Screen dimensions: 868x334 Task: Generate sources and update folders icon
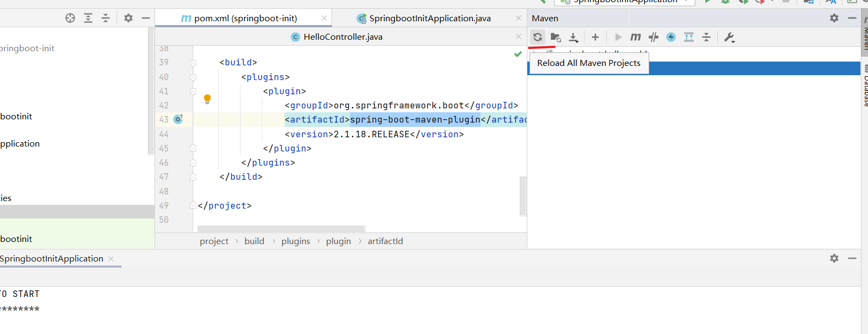(x=555, y=37)
